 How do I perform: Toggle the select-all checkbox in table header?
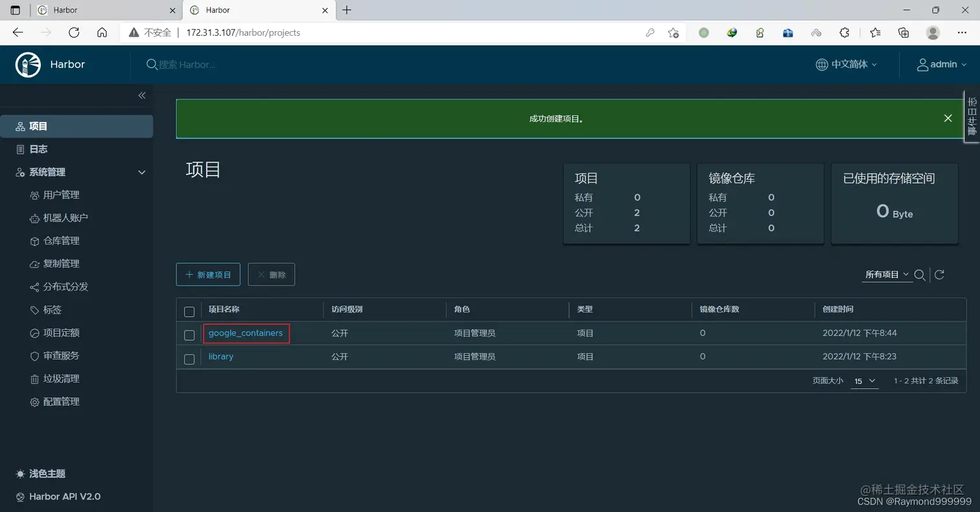pos(189,312)
